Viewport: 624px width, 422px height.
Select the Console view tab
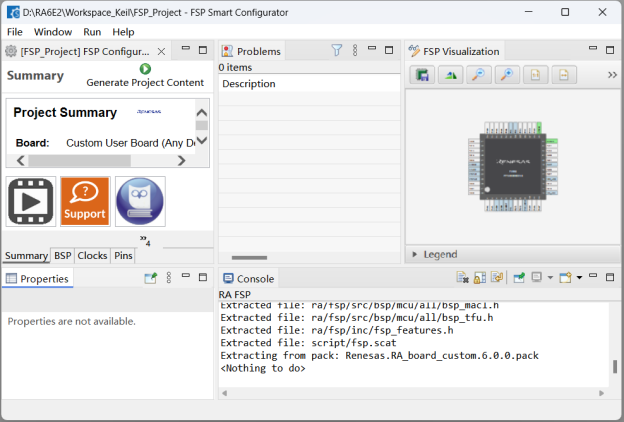coord(248,279)
